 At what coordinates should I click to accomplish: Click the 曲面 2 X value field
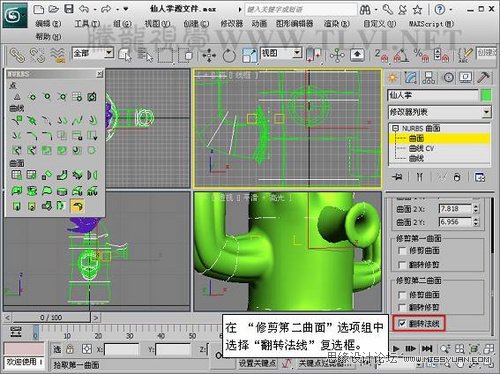pos(455,209)
